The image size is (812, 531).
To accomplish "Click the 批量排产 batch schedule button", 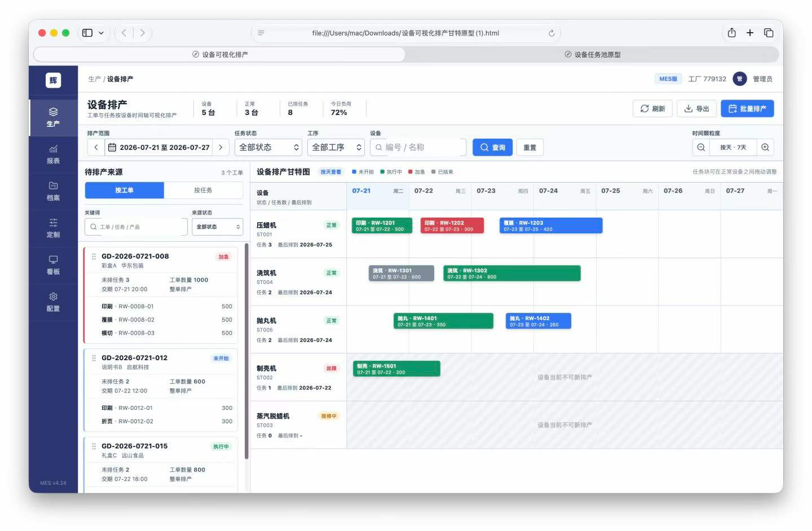I will pyautogui.click(x=747, y=109).
